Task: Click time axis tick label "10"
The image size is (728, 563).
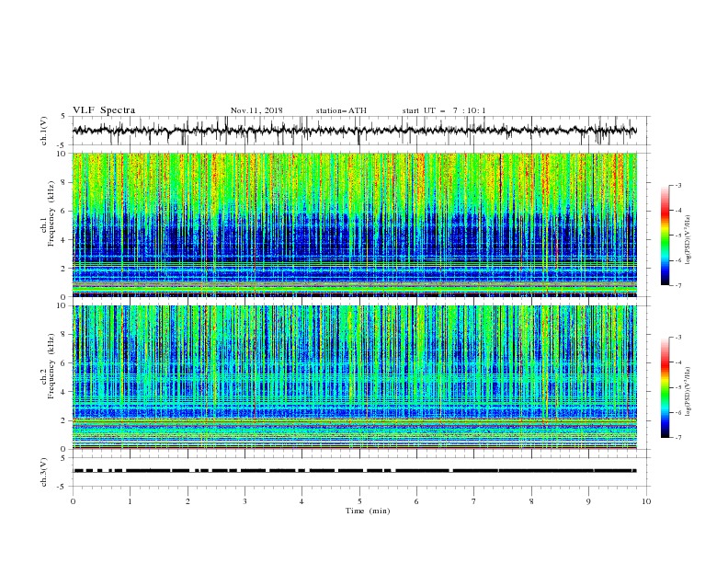Action: click(646, 501)
